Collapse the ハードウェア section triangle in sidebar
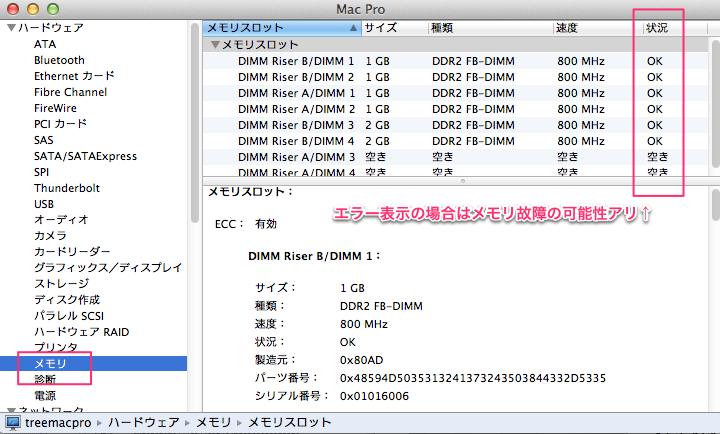 click(11, 28)
